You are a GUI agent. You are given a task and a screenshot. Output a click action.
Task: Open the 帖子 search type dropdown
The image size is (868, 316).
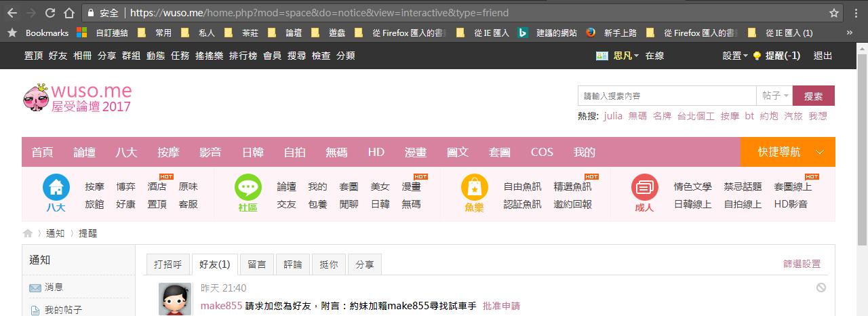tap(775, 96)
